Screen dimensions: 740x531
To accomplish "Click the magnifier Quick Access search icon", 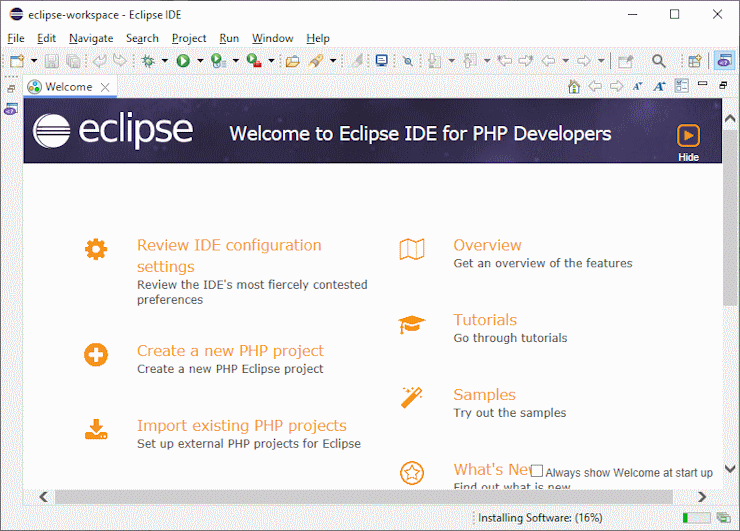I will 659,61.
